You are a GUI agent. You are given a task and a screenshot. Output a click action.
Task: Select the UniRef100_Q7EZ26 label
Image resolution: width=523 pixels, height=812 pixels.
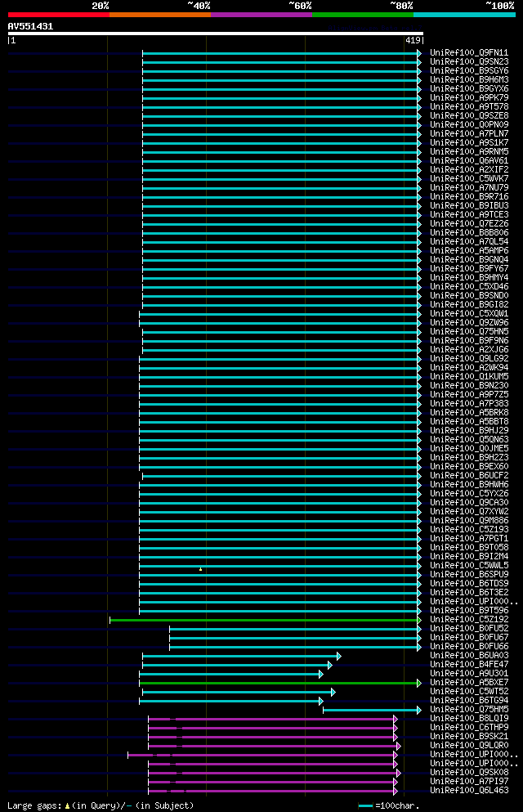[469, 224]
